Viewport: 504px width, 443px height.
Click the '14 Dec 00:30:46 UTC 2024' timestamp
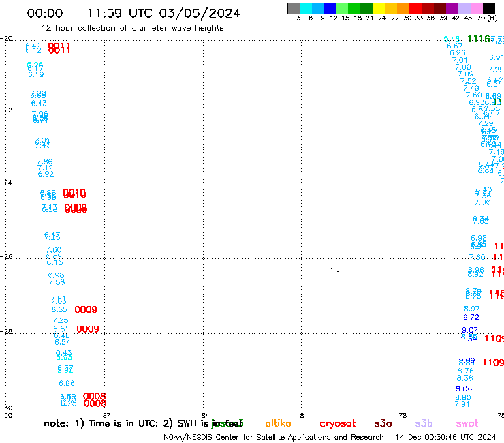coord(445,437)
